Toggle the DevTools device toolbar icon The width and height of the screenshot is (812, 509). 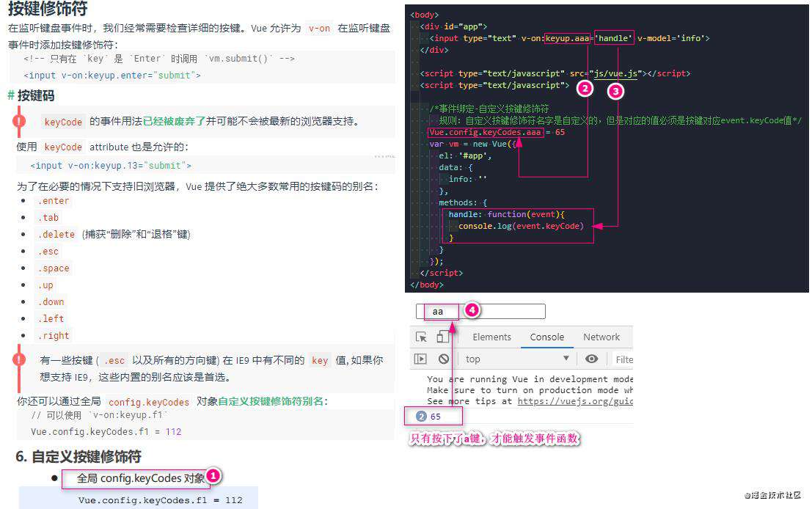(x=443, y=337)
